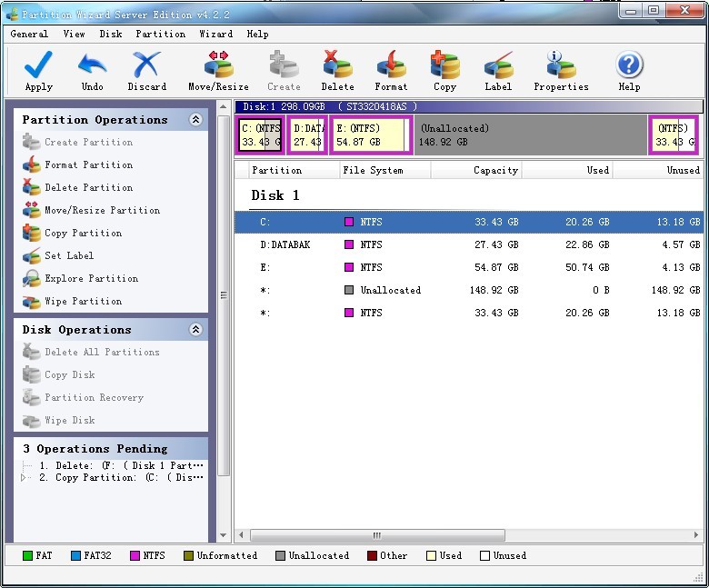This screenshot has width=709, height=588.
Task: Expand pending operation 2 Copy Partition
Action: click(x=23, y=477)
